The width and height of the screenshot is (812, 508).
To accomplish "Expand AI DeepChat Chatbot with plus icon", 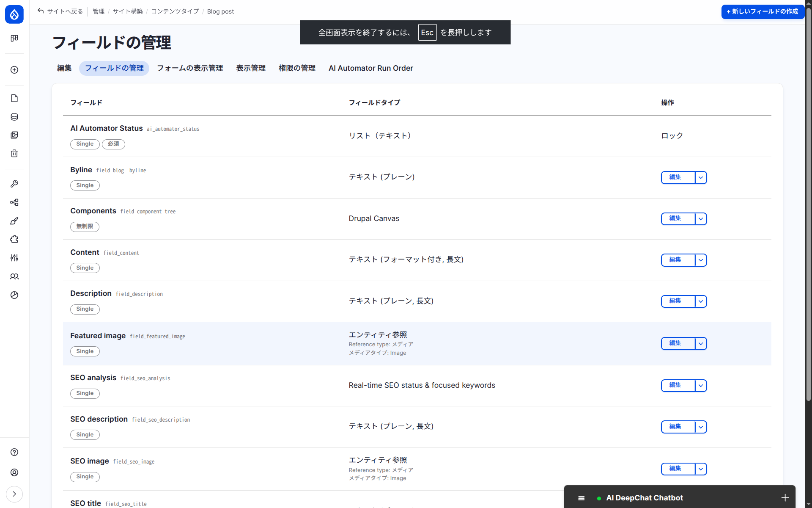I will coord(785,498).
